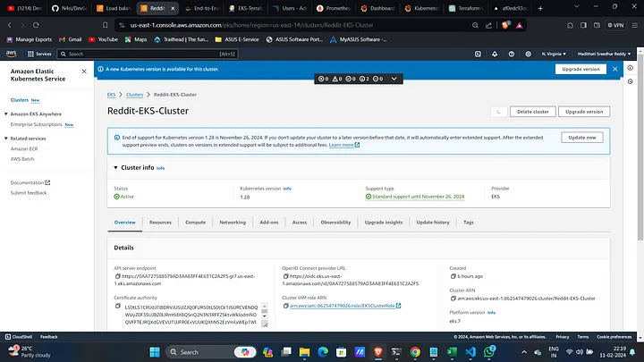
Task: Switch to the Compute tab
Action: point(195,222)
